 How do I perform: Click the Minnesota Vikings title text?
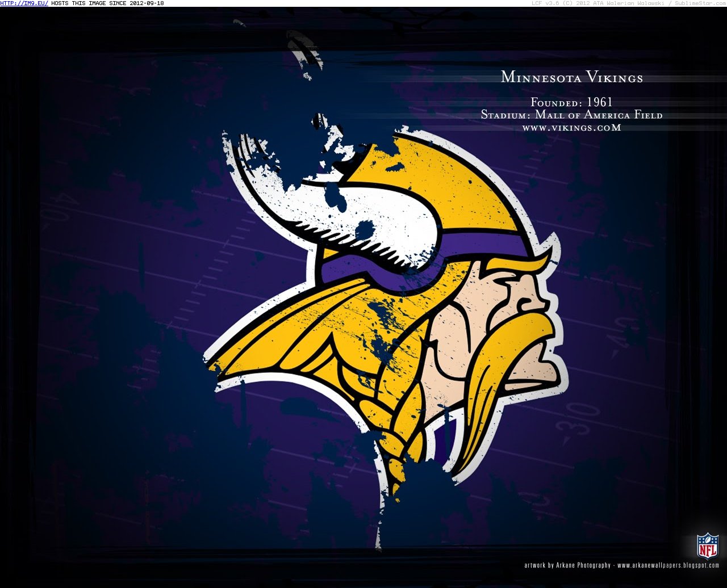[x=572, y=77]
